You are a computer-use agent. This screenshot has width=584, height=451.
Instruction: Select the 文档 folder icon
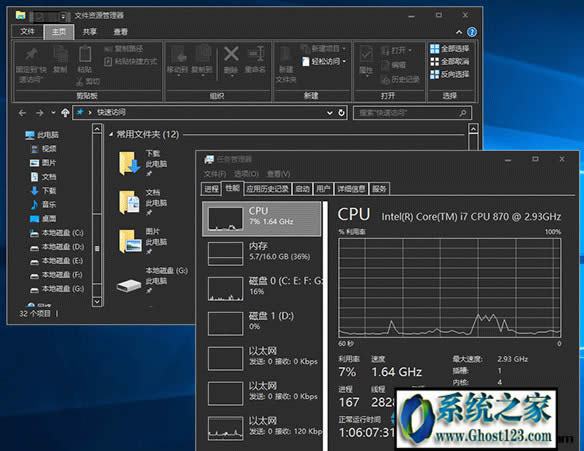130,202
